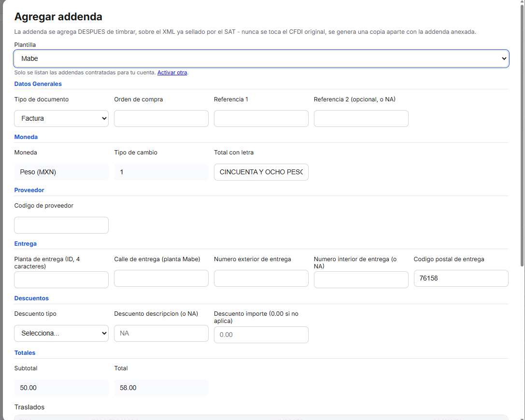The width and height of the screenshot is (525, 420).
Task: Click the Planta de entrega input
Action: (x=61, y=280)
